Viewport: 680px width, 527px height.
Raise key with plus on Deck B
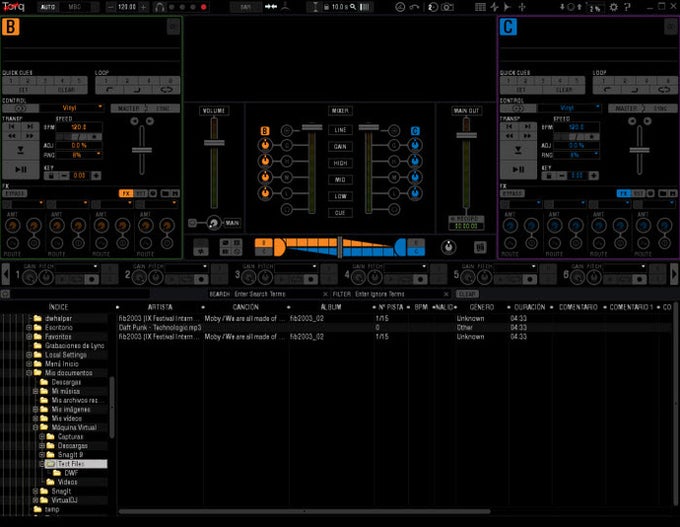(x=96, y=176)
